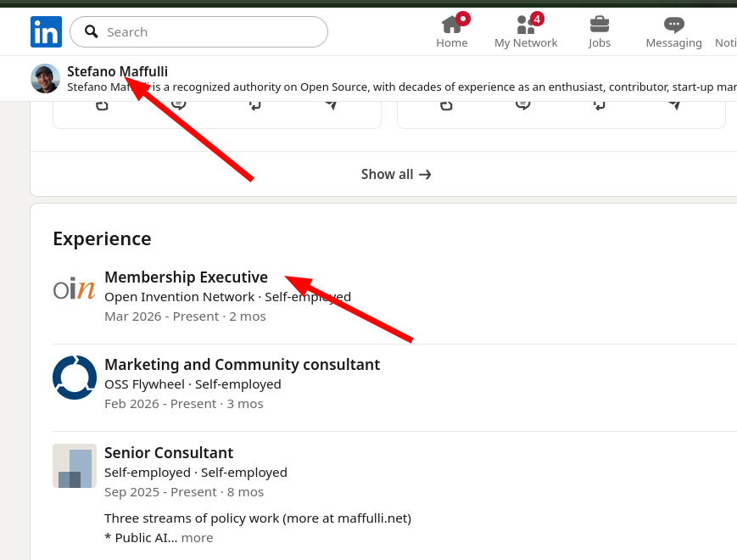
Task: Open Messaging in the navigation bar
Action: 673,31
